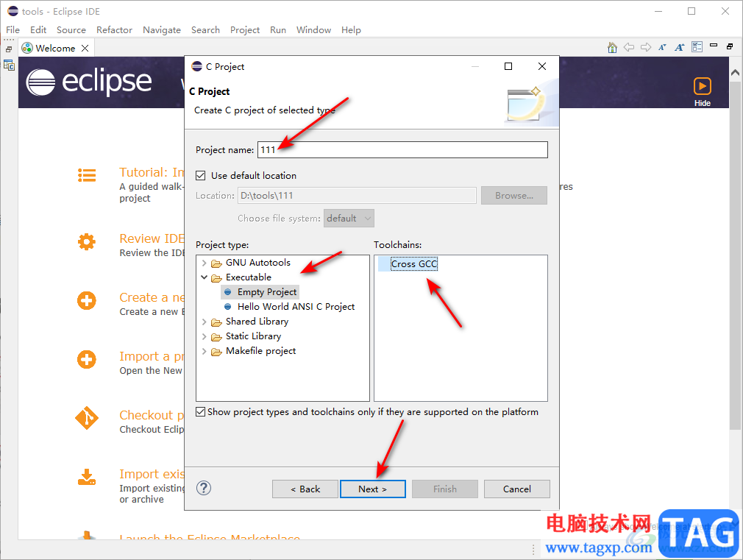Image resolution: width=743 pixels, height=560 pixels.
Task: Click the Next button
Action: click(x=372, y=489)
